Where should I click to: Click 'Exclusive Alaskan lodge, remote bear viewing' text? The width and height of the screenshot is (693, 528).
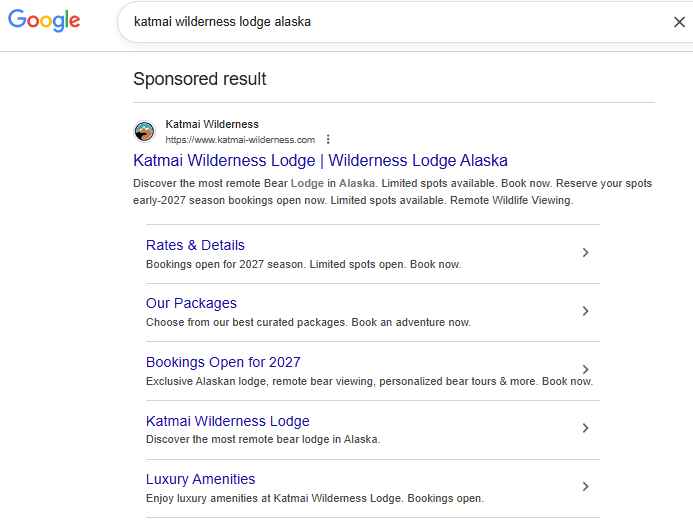pos(369,381)
